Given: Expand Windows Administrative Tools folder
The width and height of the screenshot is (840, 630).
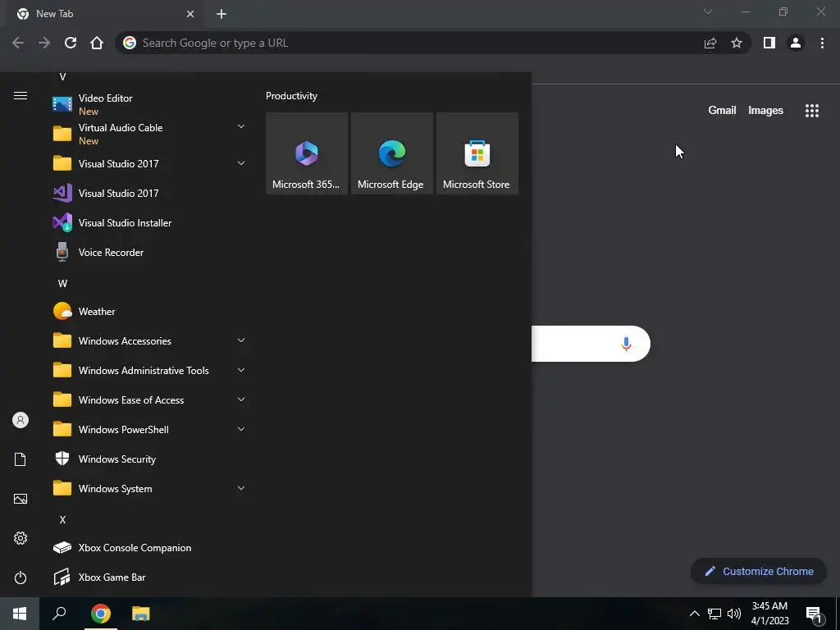Looking at the screenshot, I should point(241,370).
